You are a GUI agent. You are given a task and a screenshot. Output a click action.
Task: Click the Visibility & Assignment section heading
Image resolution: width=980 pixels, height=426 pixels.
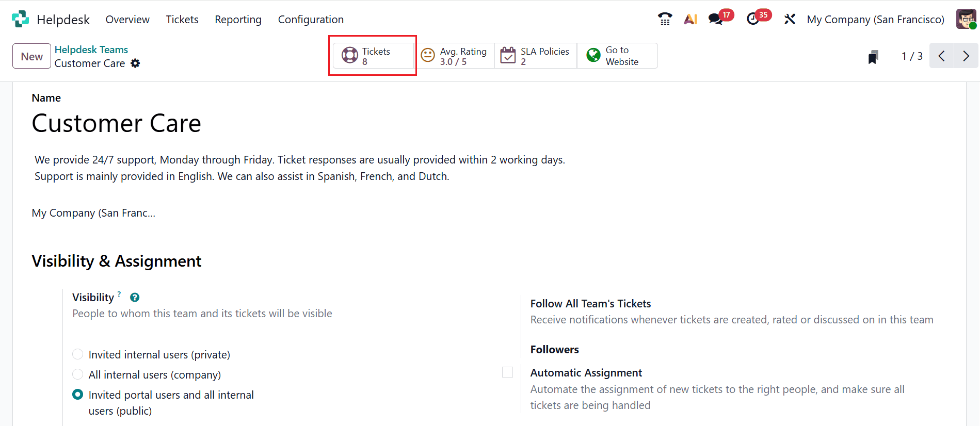click(x=117, y=261)
